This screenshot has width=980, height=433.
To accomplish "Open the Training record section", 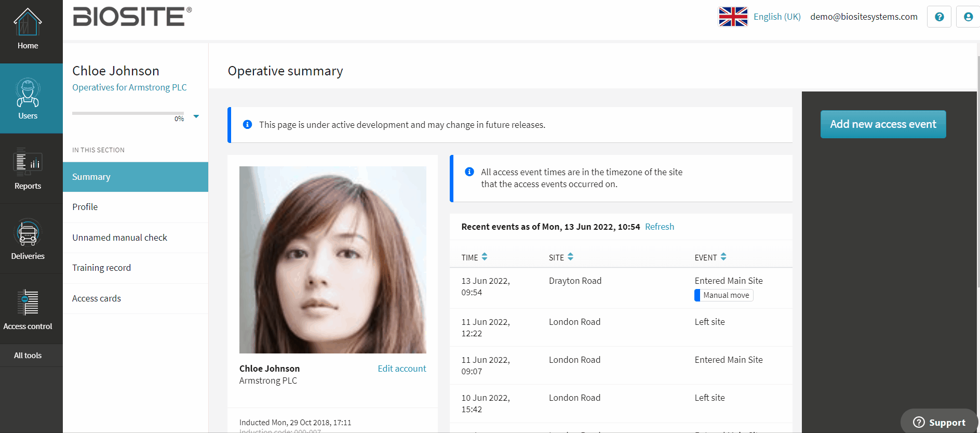I will point(136,268).
